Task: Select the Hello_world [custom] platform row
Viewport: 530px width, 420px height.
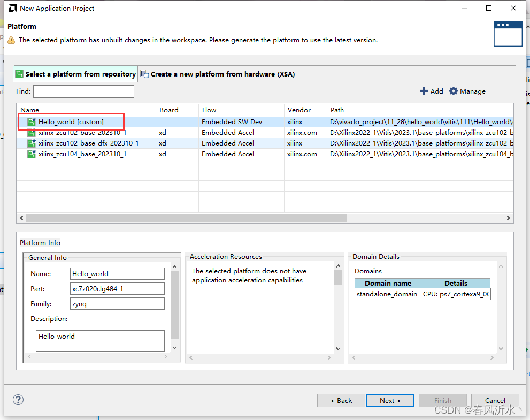Action: [x=265, y=122]
